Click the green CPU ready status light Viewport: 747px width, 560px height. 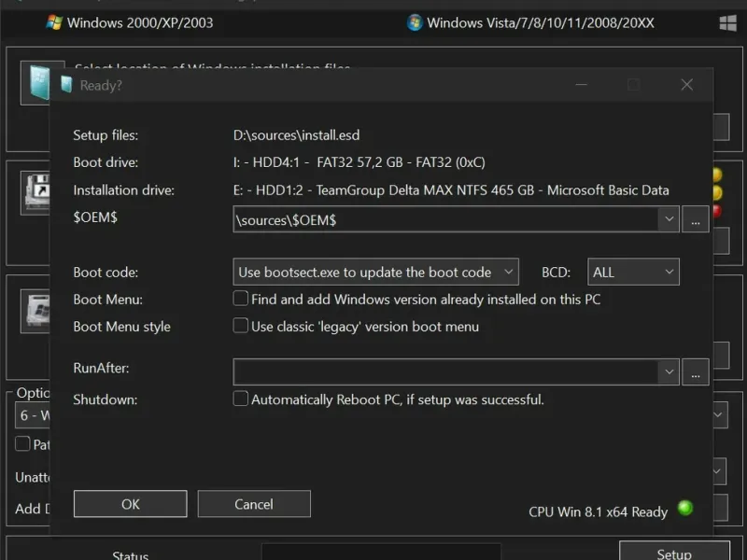click(x=685, y=508)
